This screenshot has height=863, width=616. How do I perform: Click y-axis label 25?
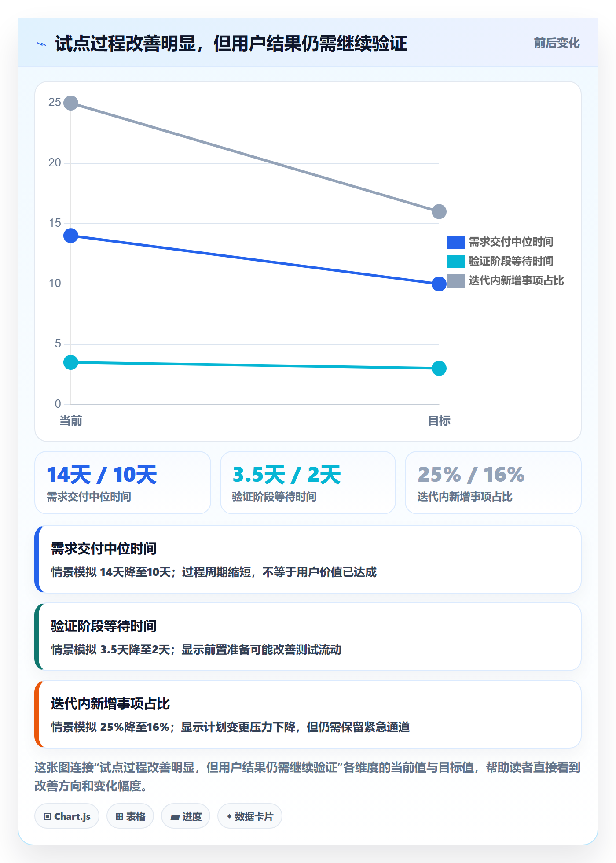55,103
